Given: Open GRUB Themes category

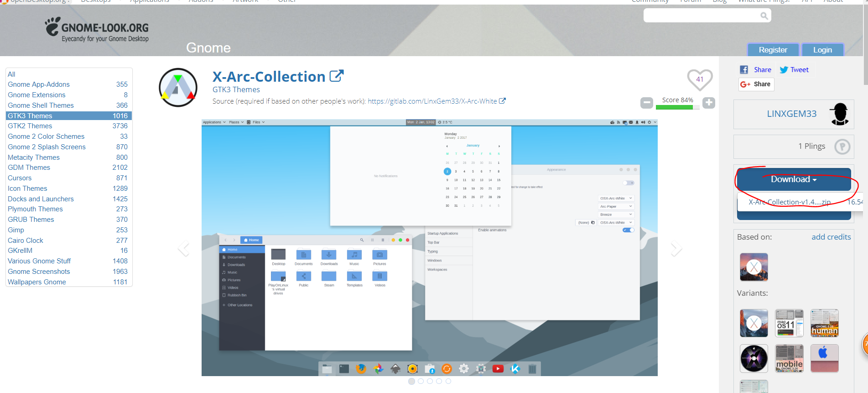Looking at the screenshot, I should (31, 220).
